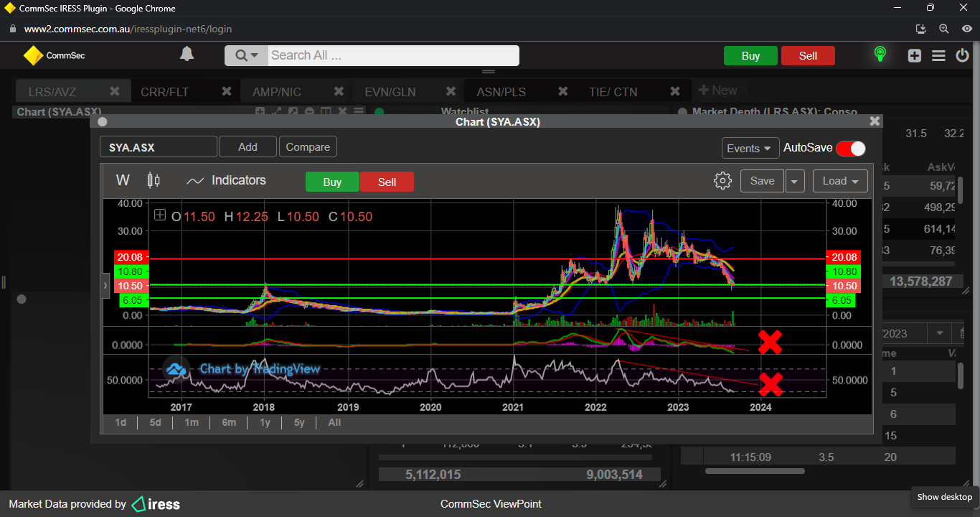The width and height of the screenshot is (980, 517).
Task: Select the 6m time range
Action: [229, 422]
